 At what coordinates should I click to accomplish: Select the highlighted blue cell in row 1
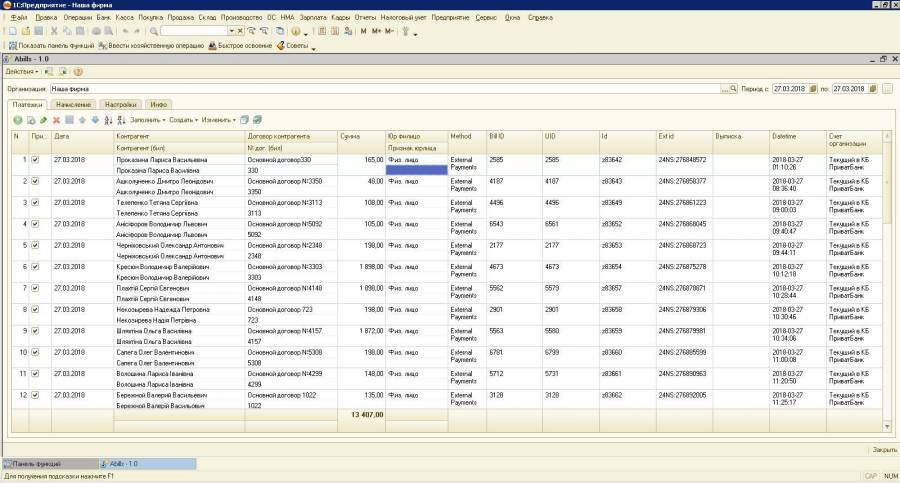click(417, 170)
